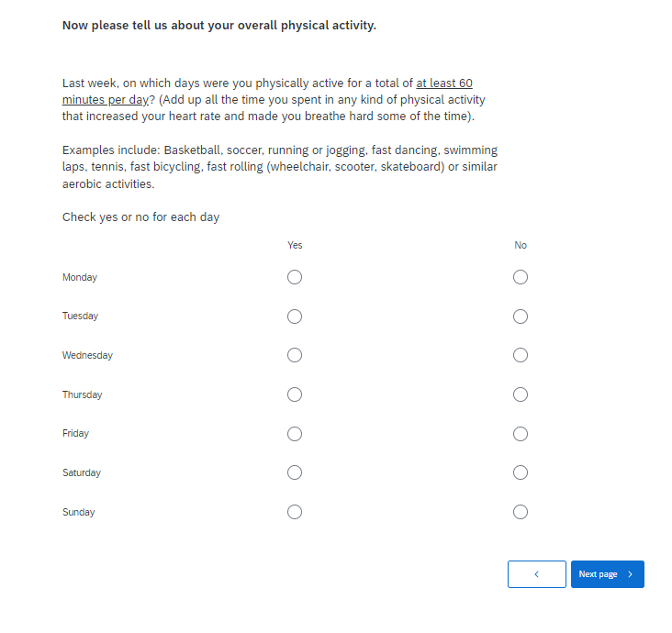Image resolution: width=672 pixels, height=633 pixels.
Task: Click underlined "at least 60 minutes per day" text
Action: point(443,83)
